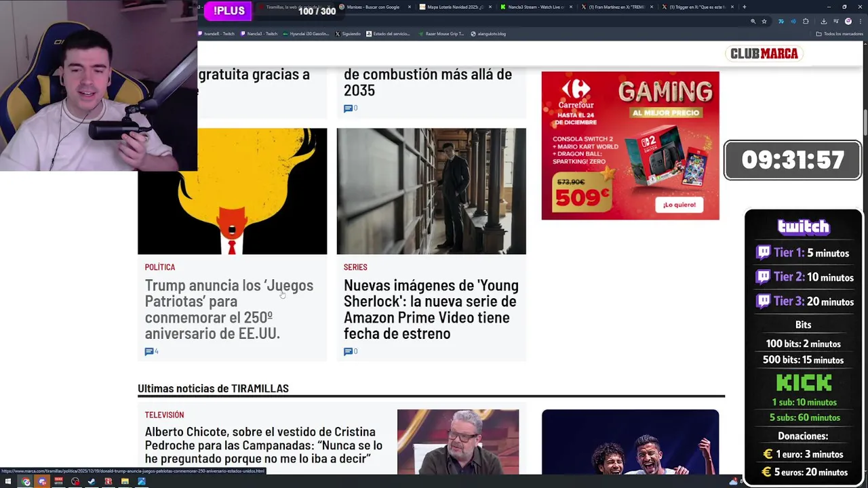Viewport: 868px width, 488px height.
Task: Open the Photos app taskbar icon
Action: coord(141,482)
